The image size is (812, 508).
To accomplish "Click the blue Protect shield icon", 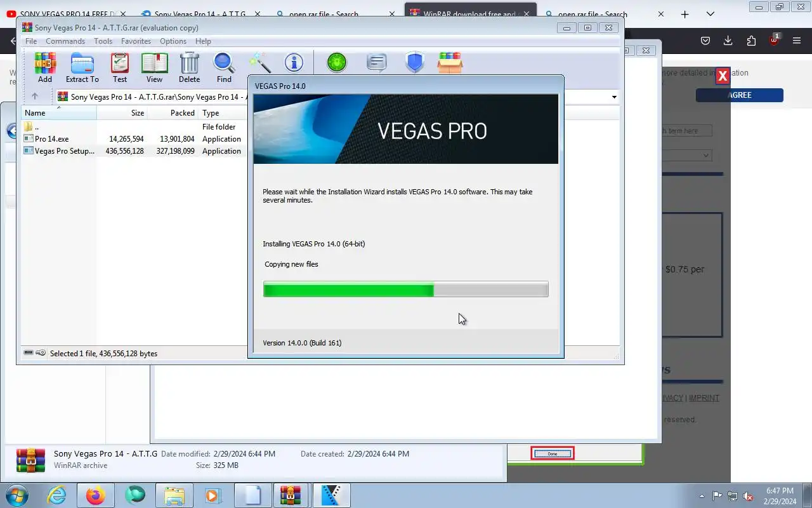I will [414, 62].
